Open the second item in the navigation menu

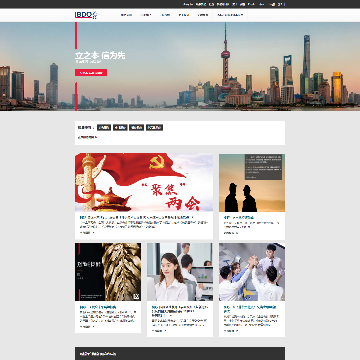tap(146, 15)
